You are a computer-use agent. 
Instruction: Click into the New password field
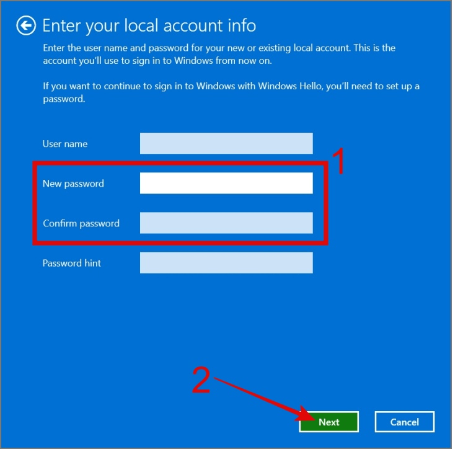(226, 183)
